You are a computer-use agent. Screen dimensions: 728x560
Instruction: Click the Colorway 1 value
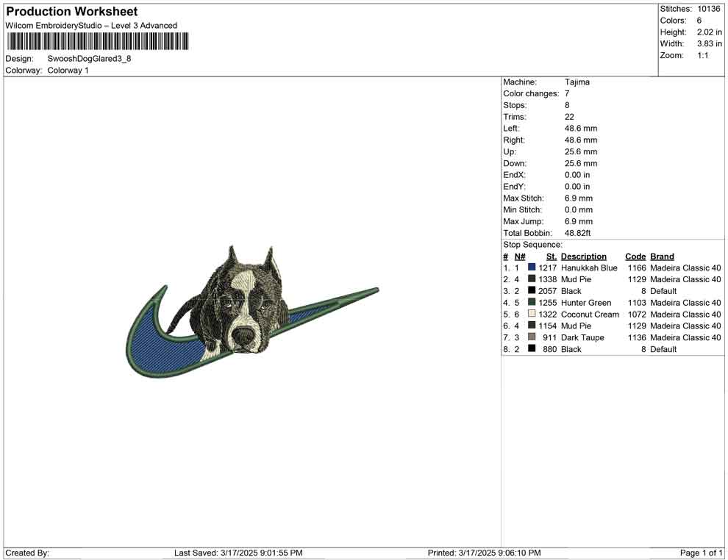tap(68, 71)
